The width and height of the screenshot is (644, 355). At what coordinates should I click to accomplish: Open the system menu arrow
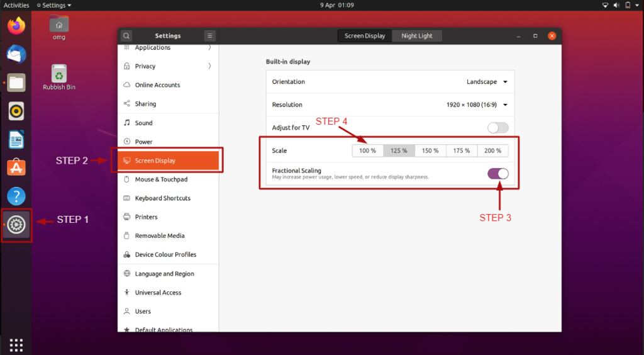coord(637,5)
